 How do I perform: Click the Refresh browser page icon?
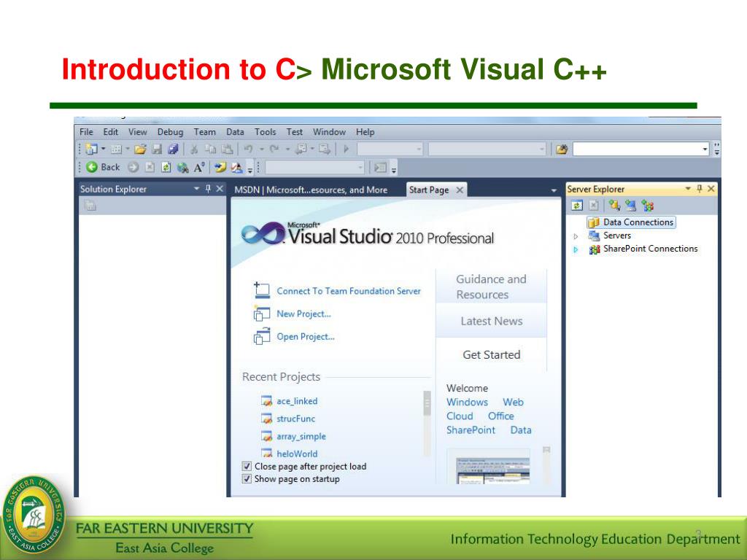[x=166, y=167]
